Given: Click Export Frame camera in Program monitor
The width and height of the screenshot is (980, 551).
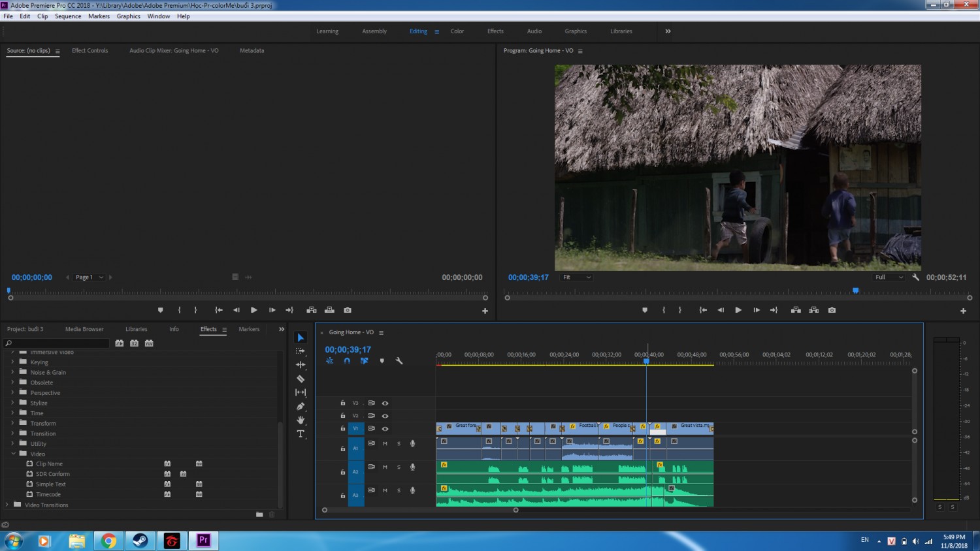Looking at the screenshot, I should click(x=832, y=310).
